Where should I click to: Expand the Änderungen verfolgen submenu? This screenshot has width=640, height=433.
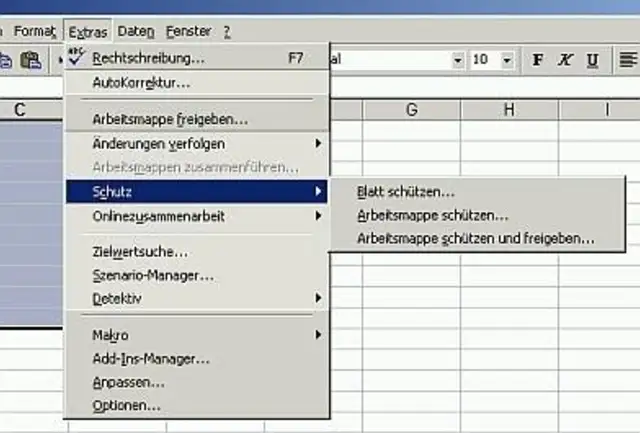[197, 143]
